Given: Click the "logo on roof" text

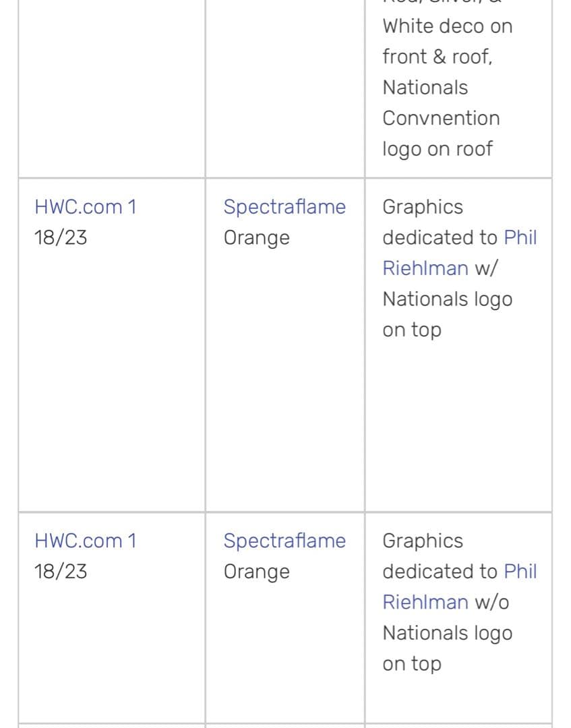Looking at the screenshot, I should click(438, 148).
